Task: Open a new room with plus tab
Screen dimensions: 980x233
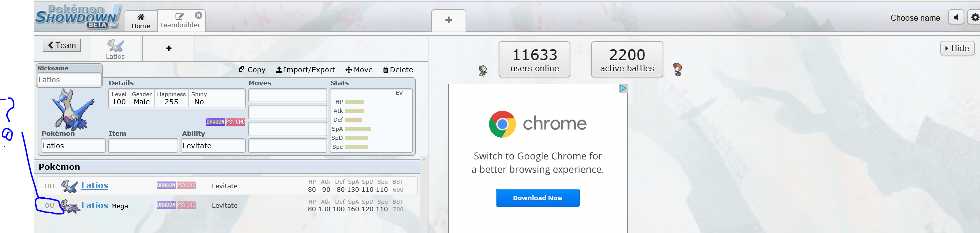Action: tap(449, 20)
